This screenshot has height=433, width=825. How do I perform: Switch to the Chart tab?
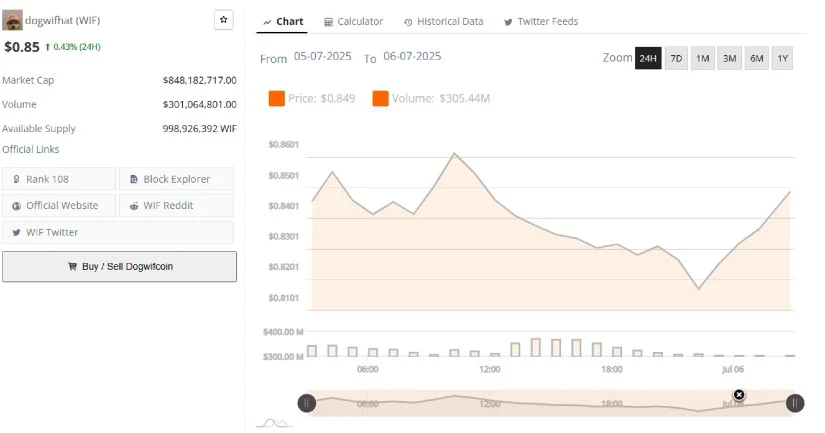pyautogui.click(x=283, y=22)
